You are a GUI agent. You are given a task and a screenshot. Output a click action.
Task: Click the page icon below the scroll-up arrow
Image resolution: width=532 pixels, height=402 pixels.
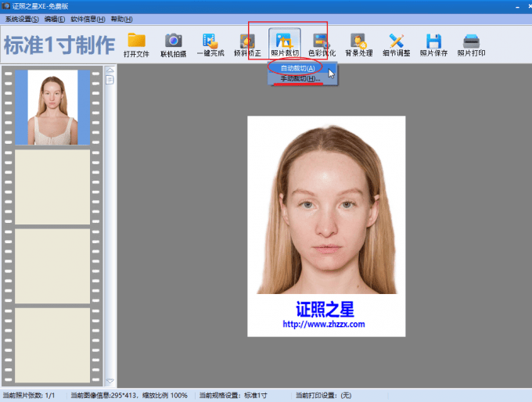[x=110, y=80]
